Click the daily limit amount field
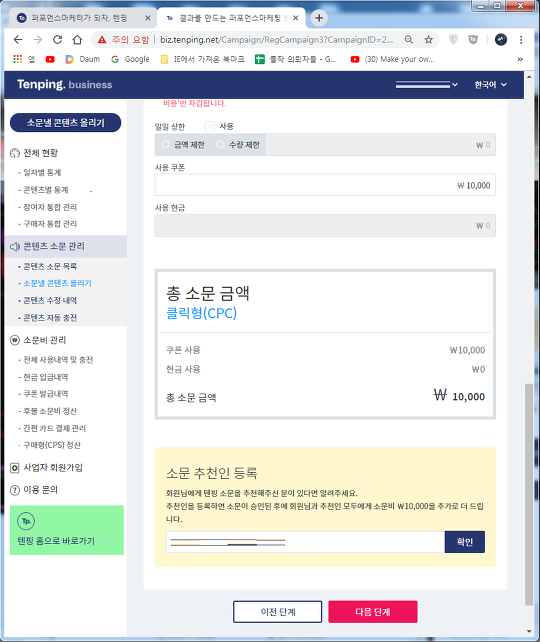The image size is (540, 642). (x=380, y=145)
